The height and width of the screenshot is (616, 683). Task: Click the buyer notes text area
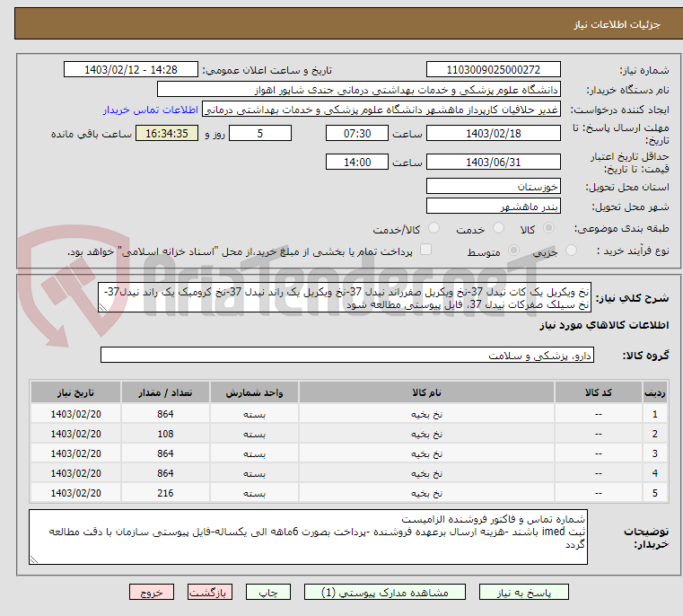(x=309, y=537)
